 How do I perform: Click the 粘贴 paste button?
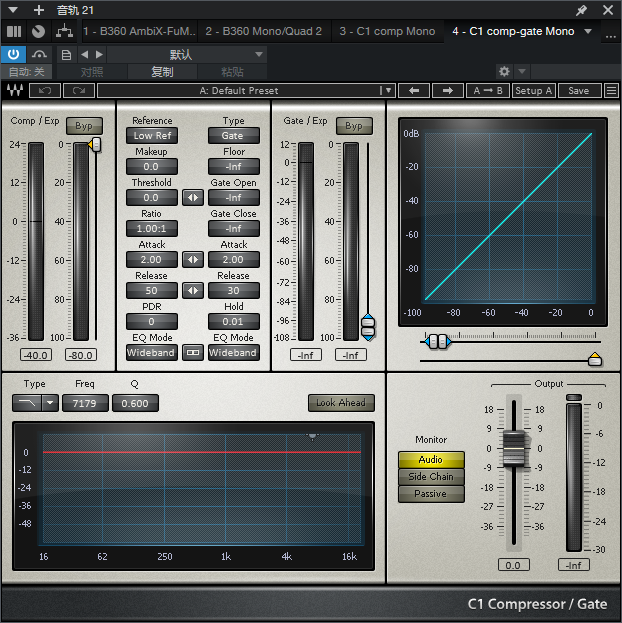click(232, 72)
